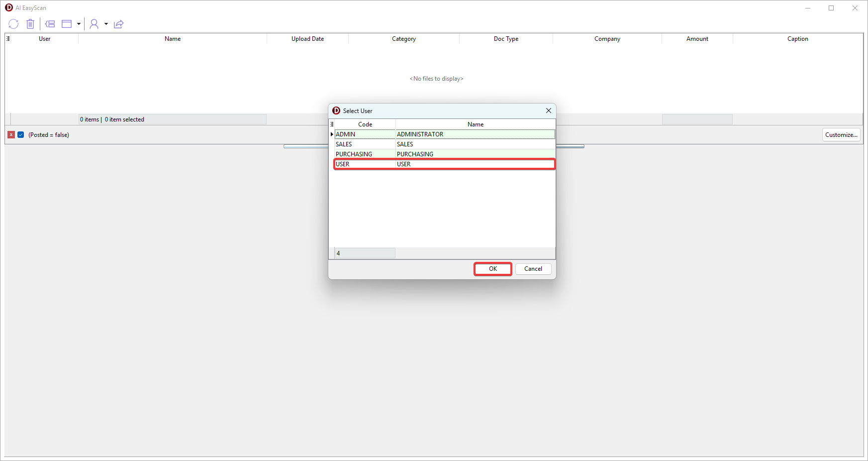Click the Delete trash bin icon

(30, 24)
